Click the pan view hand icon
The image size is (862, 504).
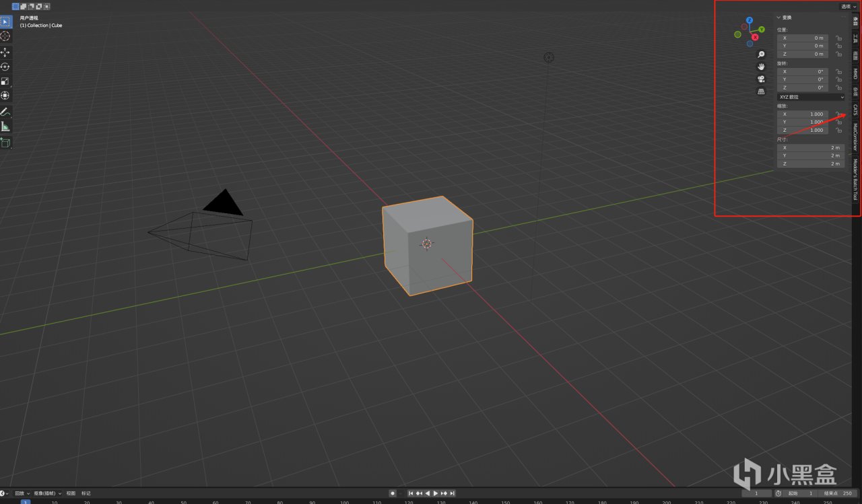point(761,67)
